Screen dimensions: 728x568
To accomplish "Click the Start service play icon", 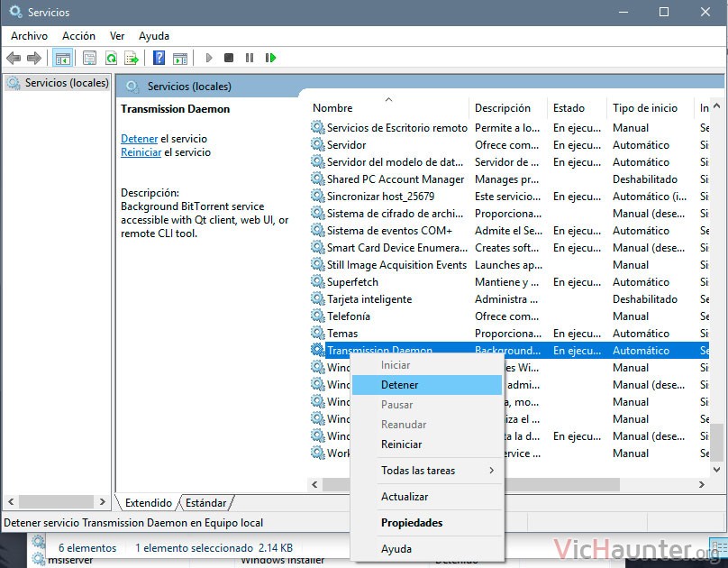I will tap(209, 58).
